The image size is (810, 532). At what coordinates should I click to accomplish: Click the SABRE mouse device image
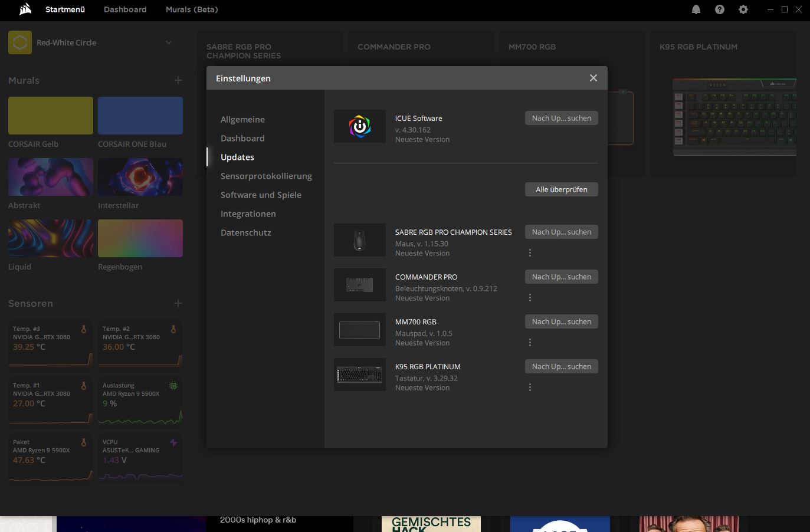tap(360, 240)
